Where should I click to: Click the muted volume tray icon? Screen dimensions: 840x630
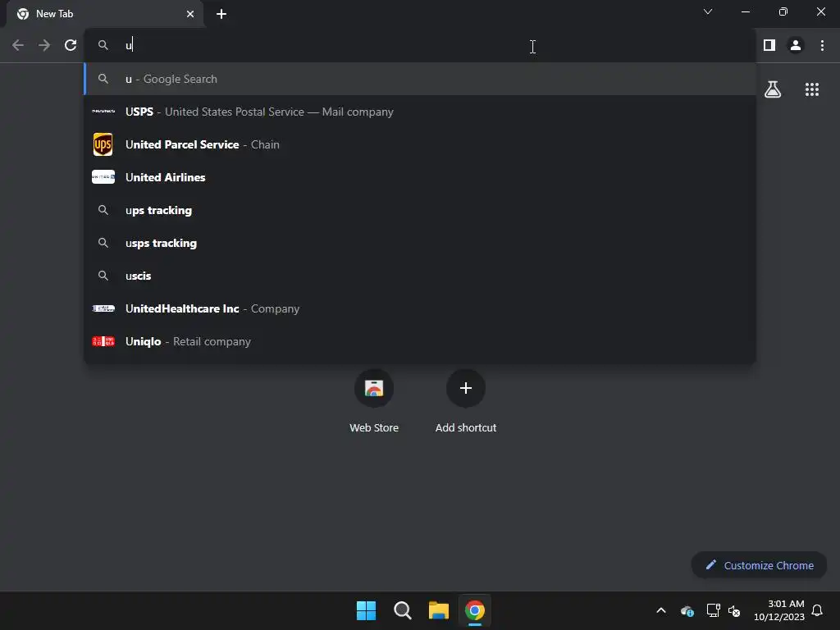coord(734,610)
